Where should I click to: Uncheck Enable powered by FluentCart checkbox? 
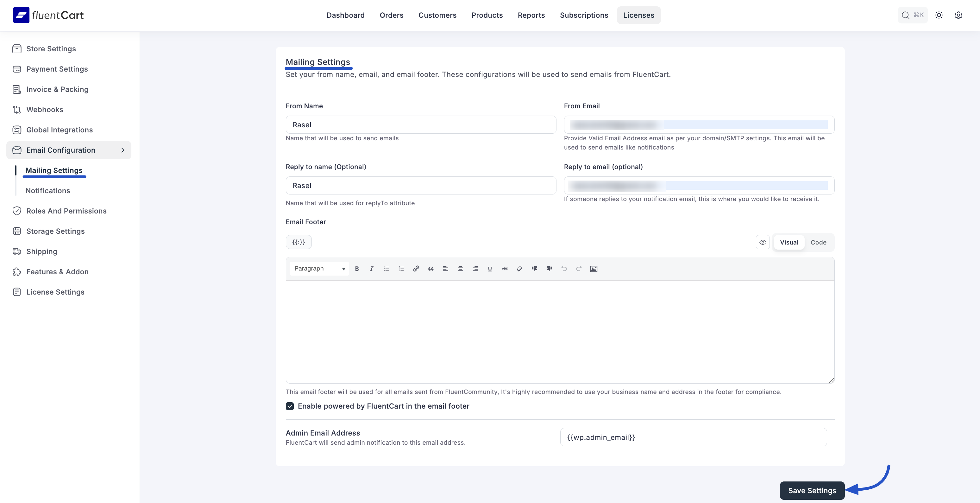click(x=290, y=406)
